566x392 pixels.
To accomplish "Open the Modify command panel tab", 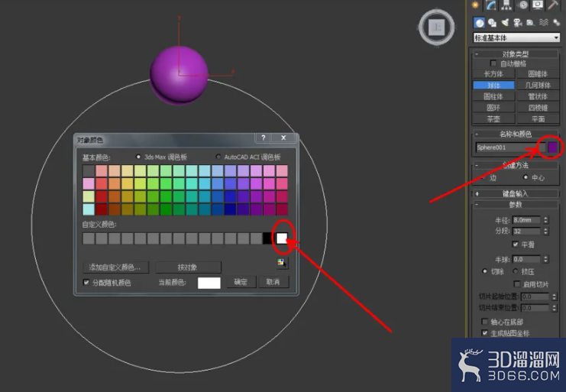I will pyautogui.click(x=491, y=5).
